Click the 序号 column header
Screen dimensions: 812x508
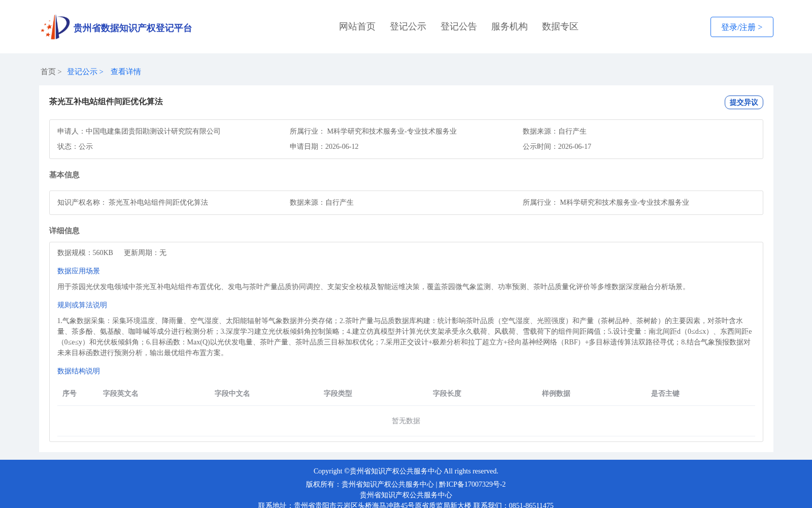tap(70, 393)
